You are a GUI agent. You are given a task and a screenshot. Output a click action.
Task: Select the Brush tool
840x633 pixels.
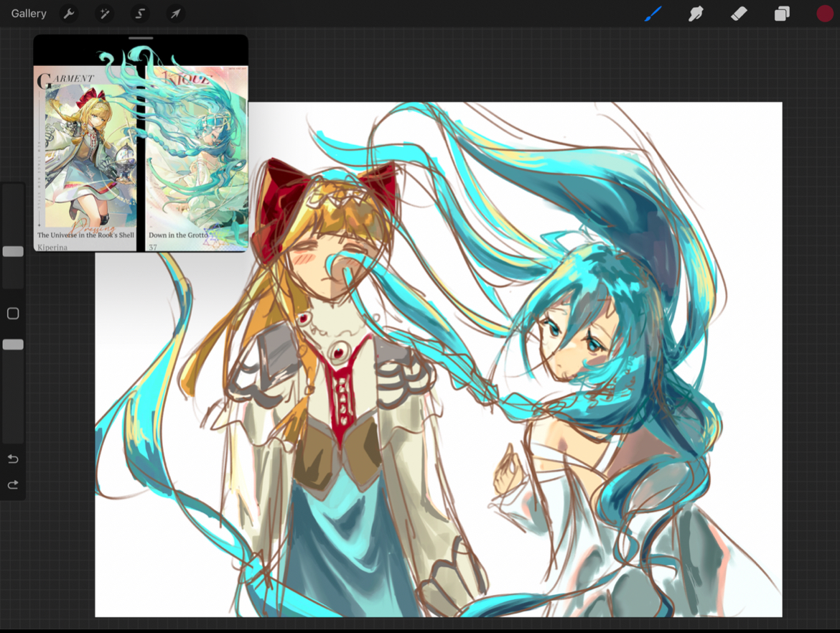pos(653,14)
